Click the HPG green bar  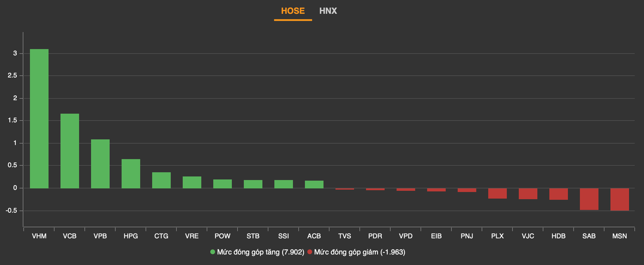coord(131,173)
